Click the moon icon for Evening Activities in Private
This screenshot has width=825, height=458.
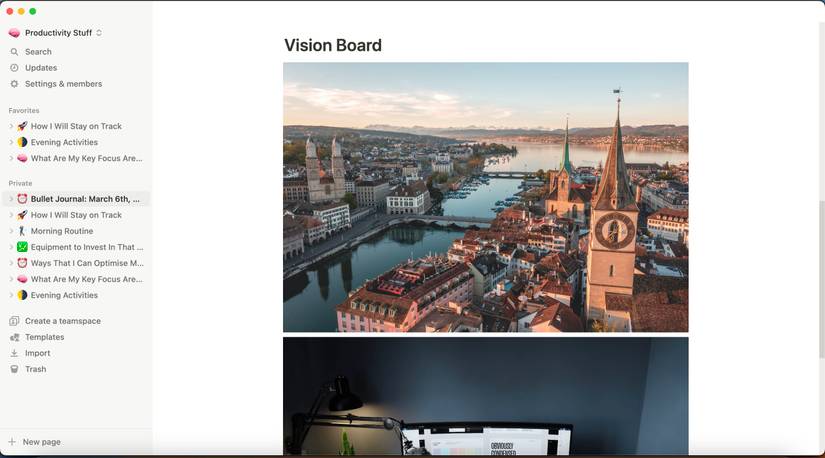22,295
